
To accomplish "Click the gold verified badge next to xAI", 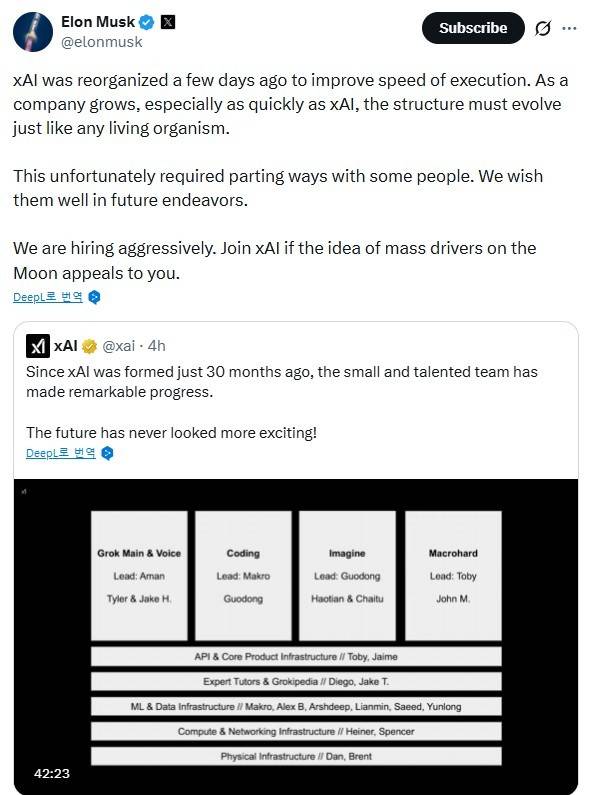I will tap(89, 346).
